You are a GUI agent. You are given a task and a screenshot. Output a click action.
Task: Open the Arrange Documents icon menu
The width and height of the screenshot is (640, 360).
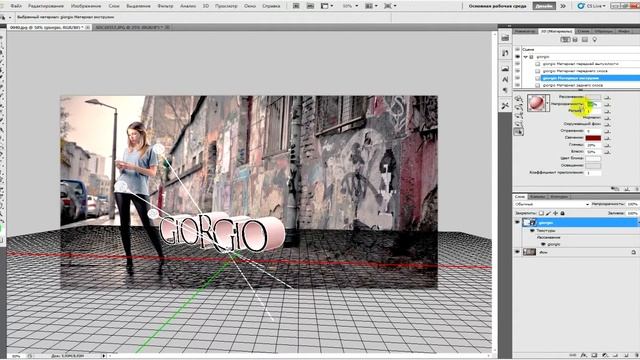click(x=371, y=6)
